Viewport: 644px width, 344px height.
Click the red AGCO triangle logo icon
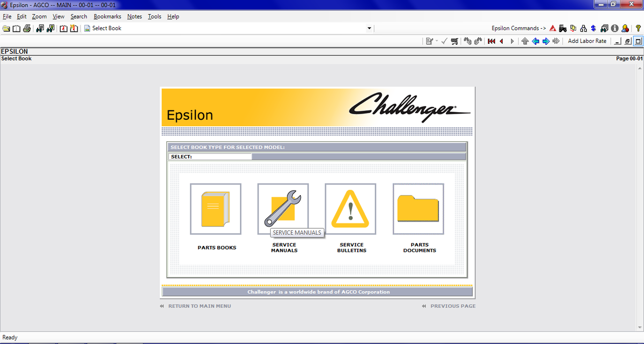tap(552, 29)
